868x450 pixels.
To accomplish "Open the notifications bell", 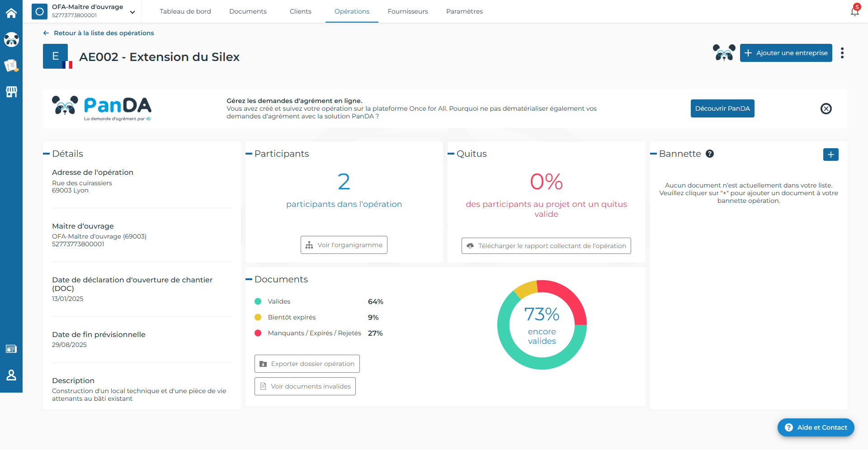I will tap(854, 11).
